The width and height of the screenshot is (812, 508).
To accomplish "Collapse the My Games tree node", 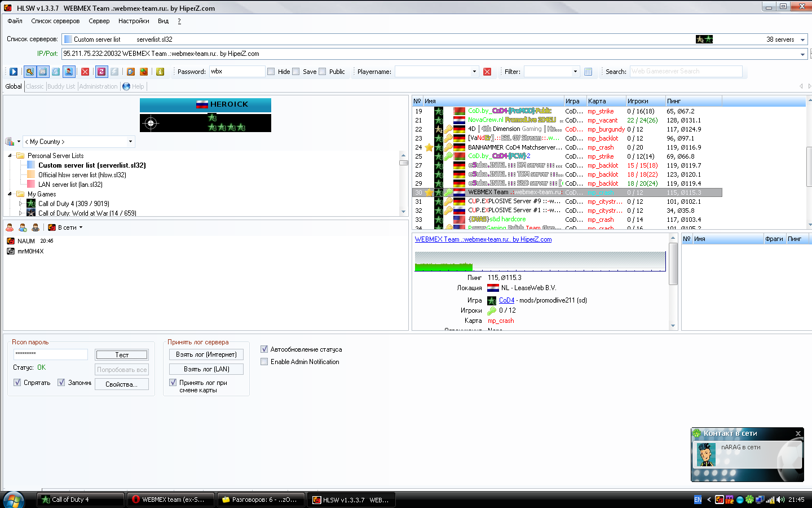I will (10, 194).
